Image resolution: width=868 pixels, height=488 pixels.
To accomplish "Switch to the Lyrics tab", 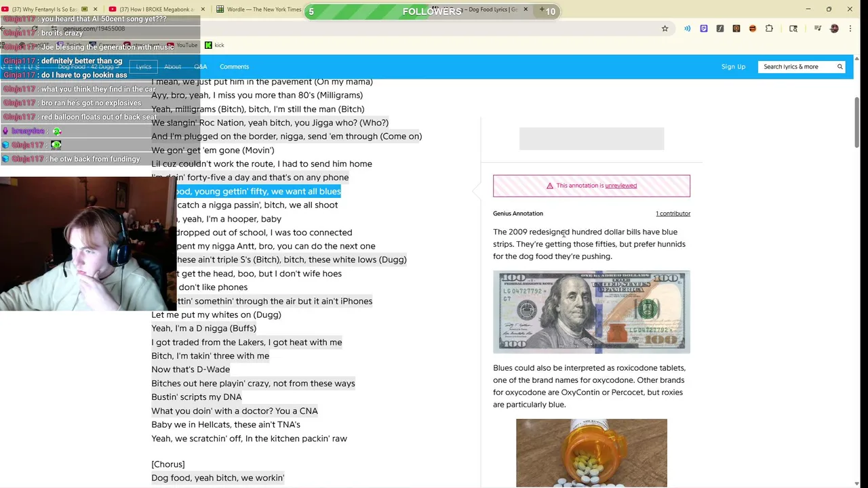I will (143, 66).
